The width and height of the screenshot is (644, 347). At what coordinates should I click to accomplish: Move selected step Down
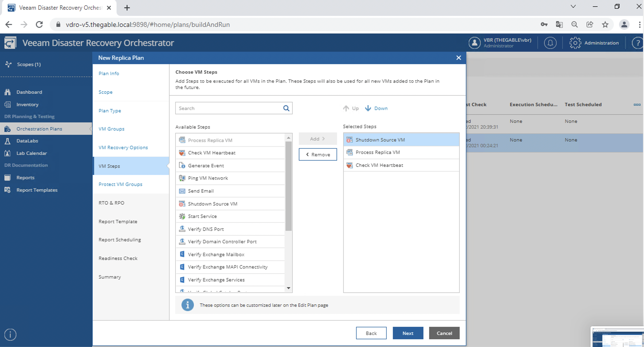click(x=376, y=108)
